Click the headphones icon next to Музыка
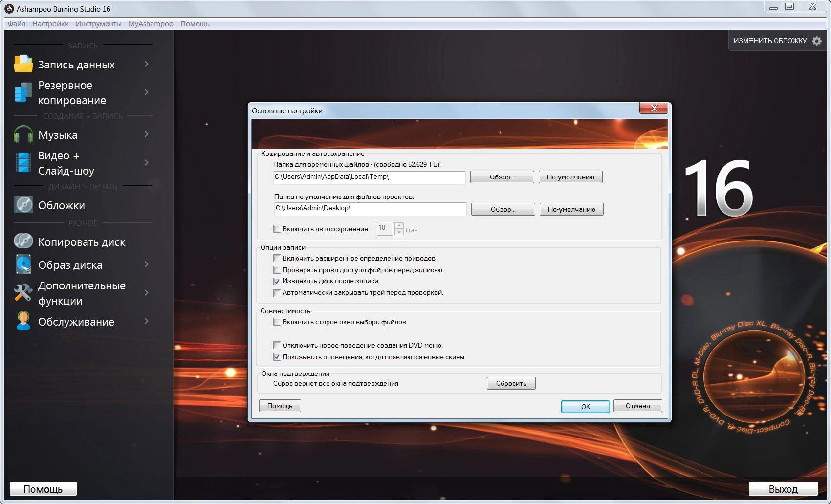Image resolution: width=831 pixels, height=504 pixels. 23,134
